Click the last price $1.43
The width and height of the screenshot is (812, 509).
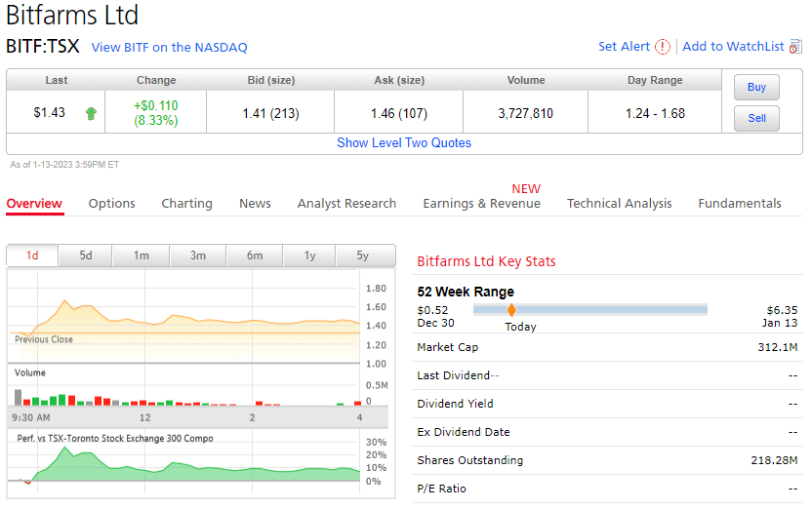click(49, 113)
